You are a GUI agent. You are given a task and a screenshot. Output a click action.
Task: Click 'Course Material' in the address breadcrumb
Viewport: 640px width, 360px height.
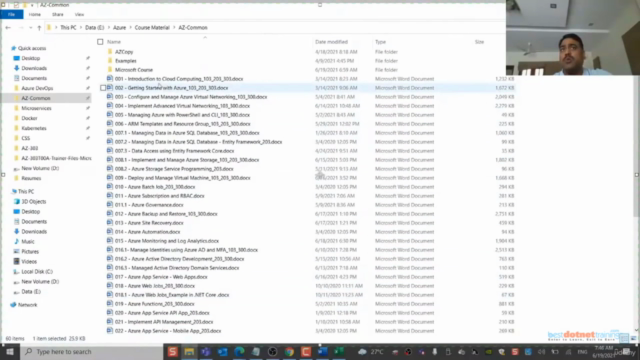tap(152, 27)
